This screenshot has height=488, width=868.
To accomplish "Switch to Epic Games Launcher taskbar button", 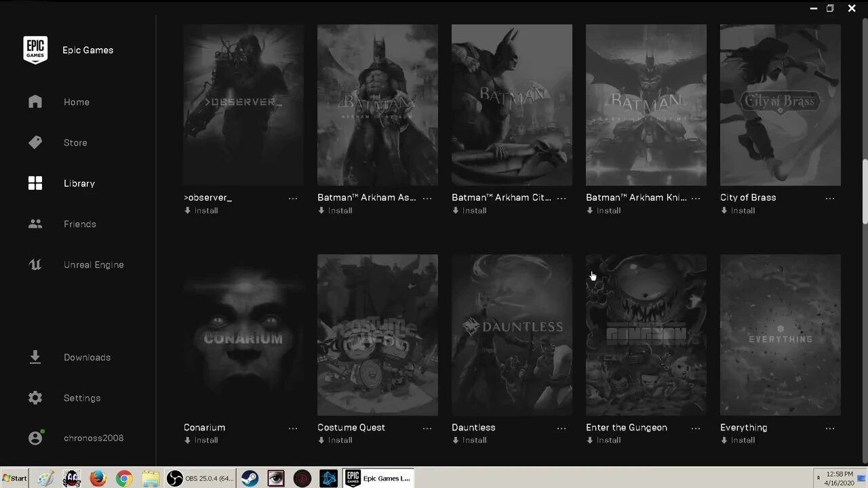I will [378, 479].
